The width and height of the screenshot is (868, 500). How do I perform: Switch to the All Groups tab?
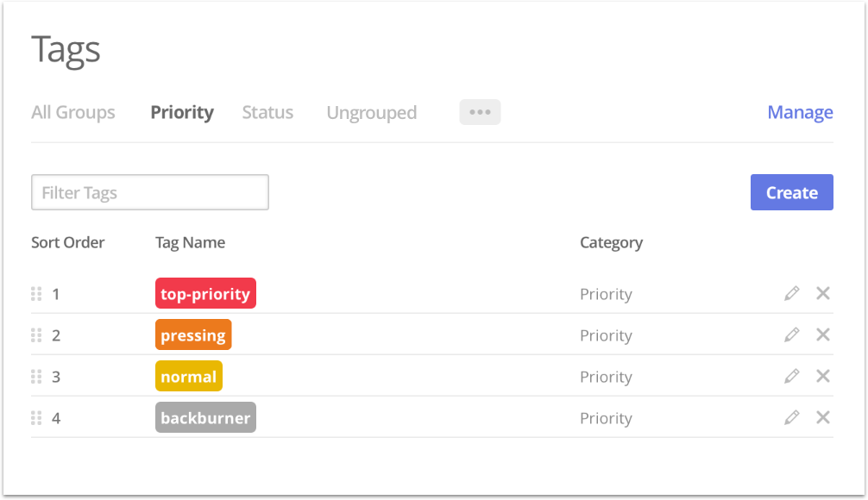(73, 113)
